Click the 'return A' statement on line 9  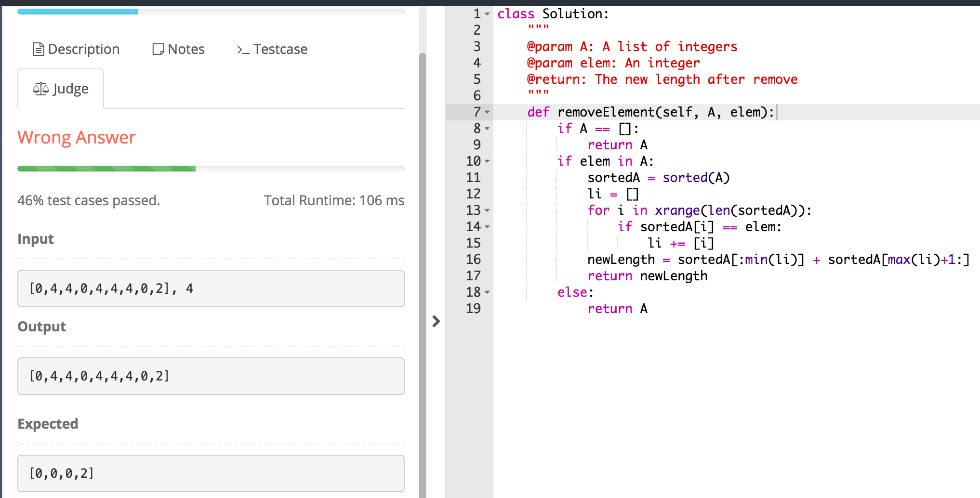tap(618, 145)
